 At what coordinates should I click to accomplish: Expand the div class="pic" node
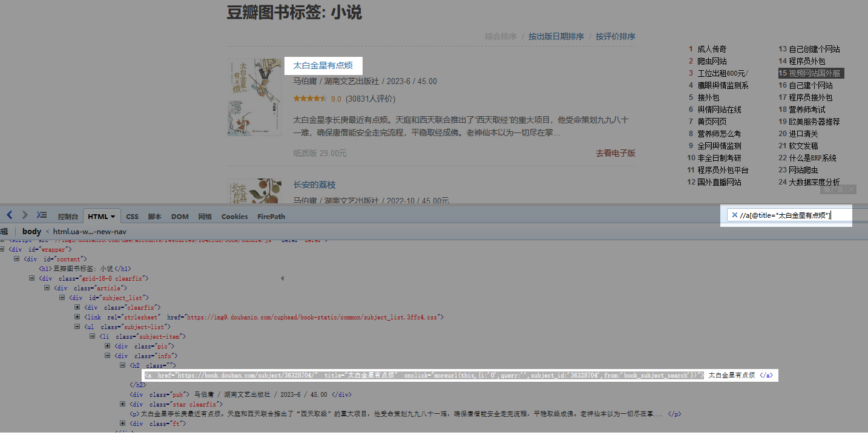(x=108, y=346)
